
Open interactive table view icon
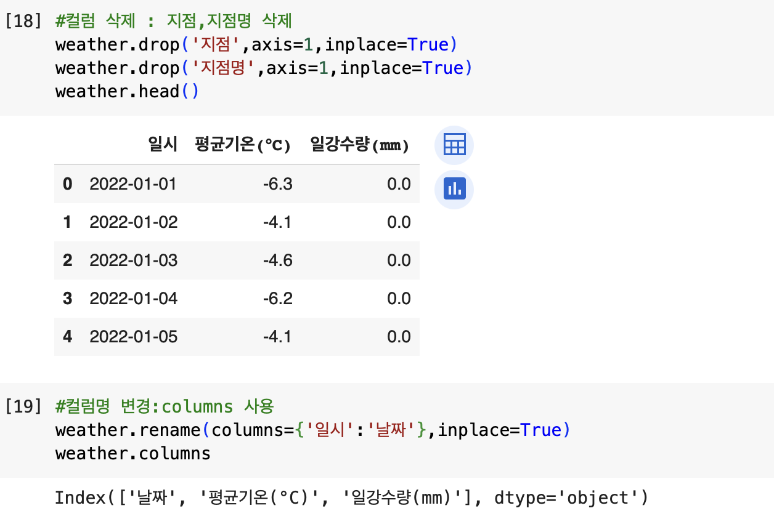click(454, 145)
